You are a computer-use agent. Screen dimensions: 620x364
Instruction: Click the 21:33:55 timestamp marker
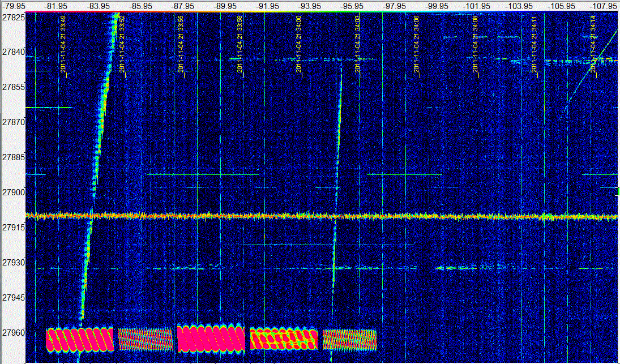(181, 44)
